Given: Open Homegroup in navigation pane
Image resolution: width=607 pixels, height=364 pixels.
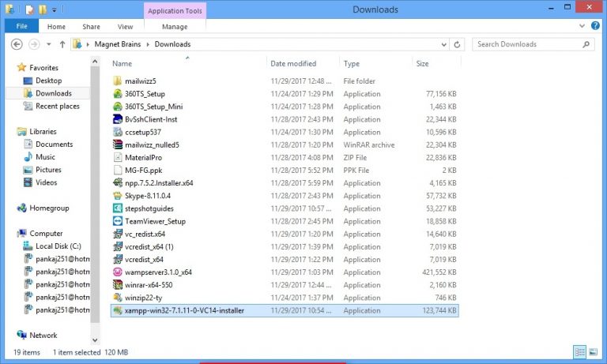Looking at the screenshot, I should point(49,208).
